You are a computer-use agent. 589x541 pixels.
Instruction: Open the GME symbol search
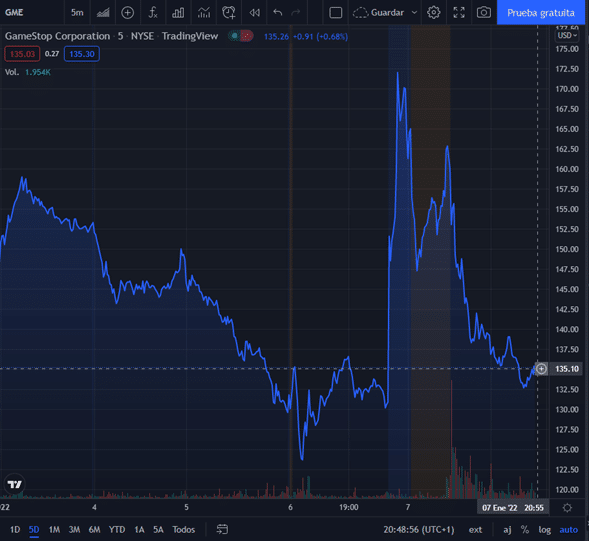(x=14, y=12)
